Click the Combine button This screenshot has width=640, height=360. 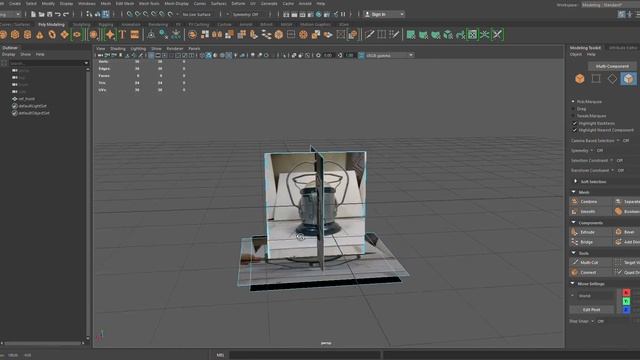click(x=591, y=202)
